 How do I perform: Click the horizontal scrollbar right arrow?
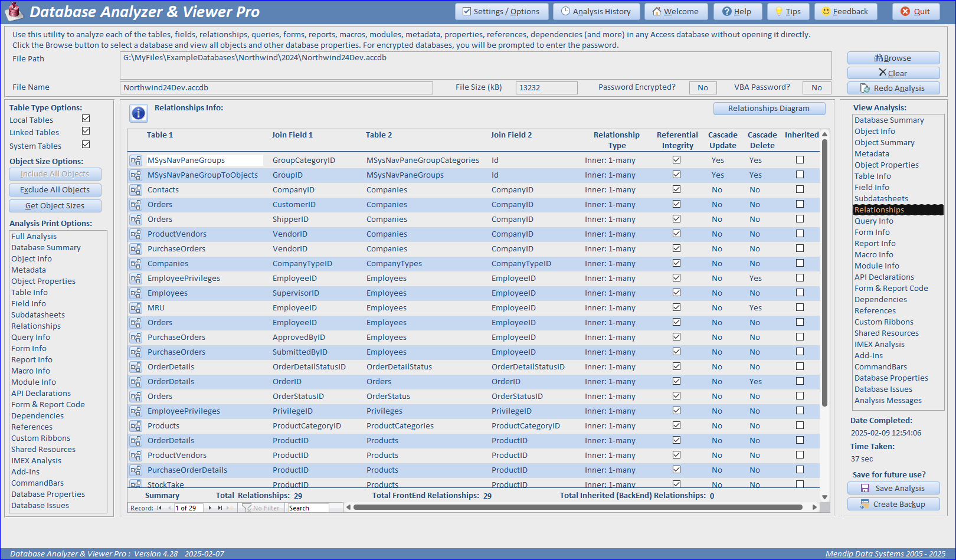click(814, 507)
